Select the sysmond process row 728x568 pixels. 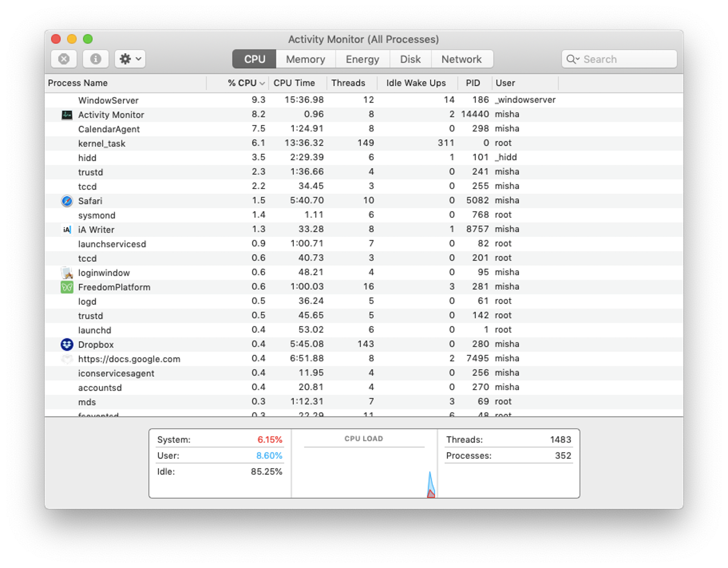coord(364,215)
